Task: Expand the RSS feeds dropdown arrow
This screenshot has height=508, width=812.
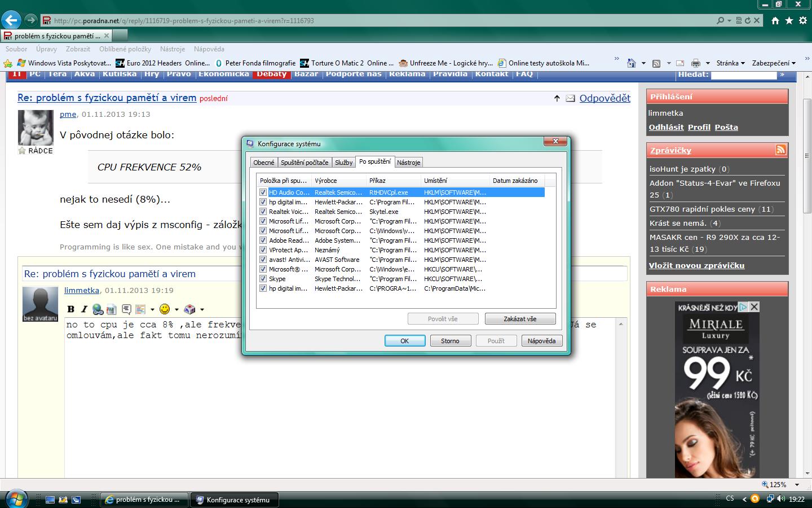Action: [x=669, y=63]
